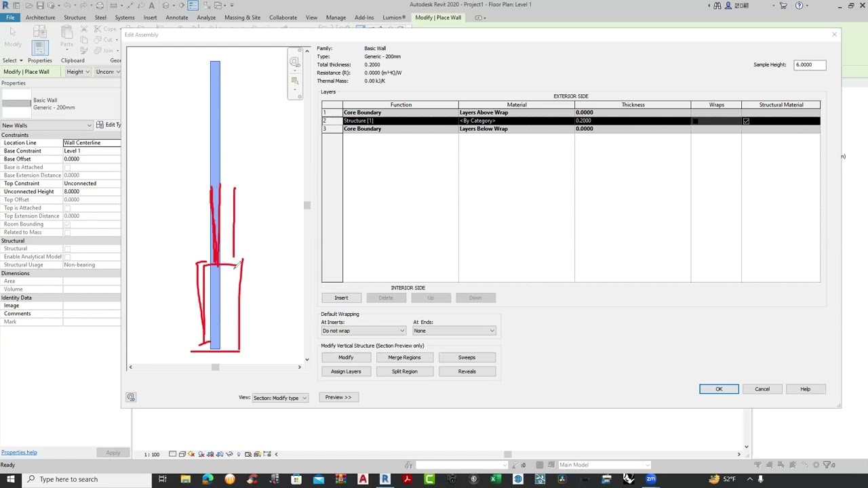Click the preview pane horizontal scrollbar thumb
Viewport: 868px width, 488px height.
215,367
